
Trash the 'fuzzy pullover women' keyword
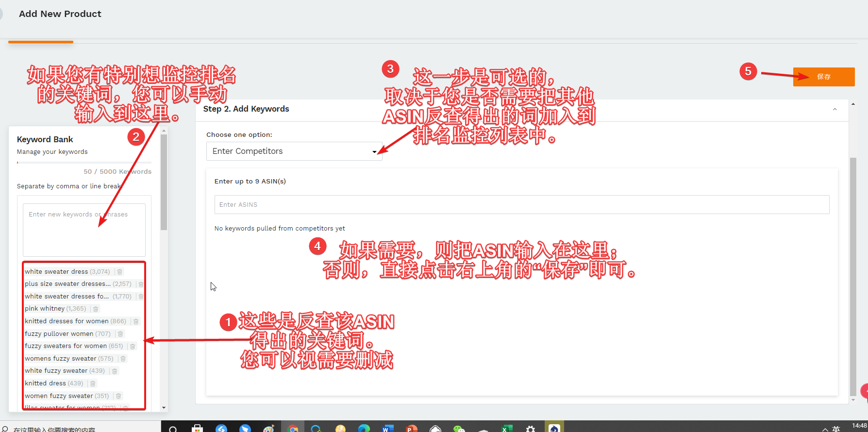click(x=120, y=334)
